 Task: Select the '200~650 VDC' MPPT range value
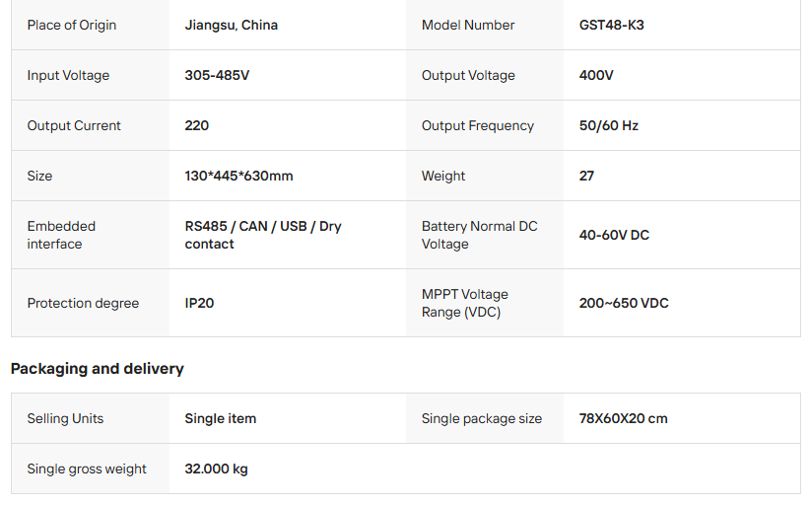[x=624, y=303]
